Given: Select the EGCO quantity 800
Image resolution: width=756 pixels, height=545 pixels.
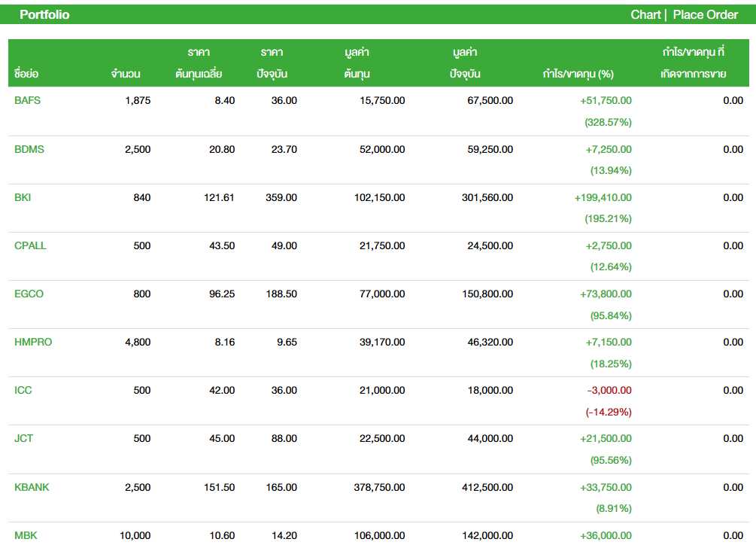Looking at the screenshot, I should [141, 294].
